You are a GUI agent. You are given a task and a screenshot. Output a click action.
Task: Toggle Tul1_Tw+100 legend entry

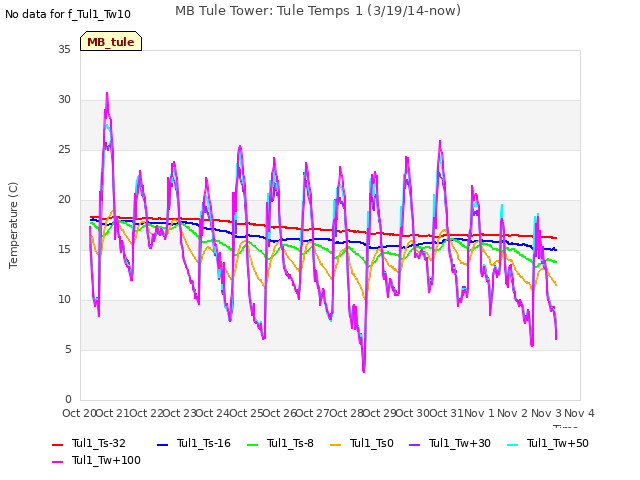pos(96,460)
